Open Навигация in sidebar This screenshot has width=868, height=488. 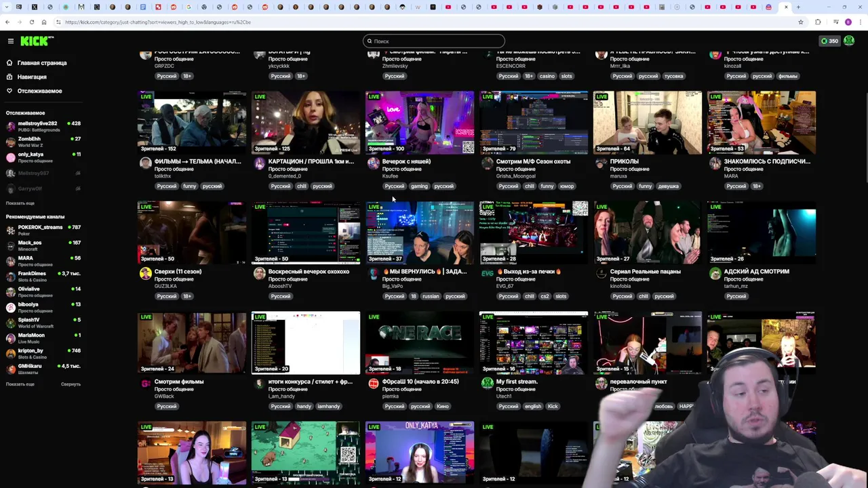[x=32, y=77]
